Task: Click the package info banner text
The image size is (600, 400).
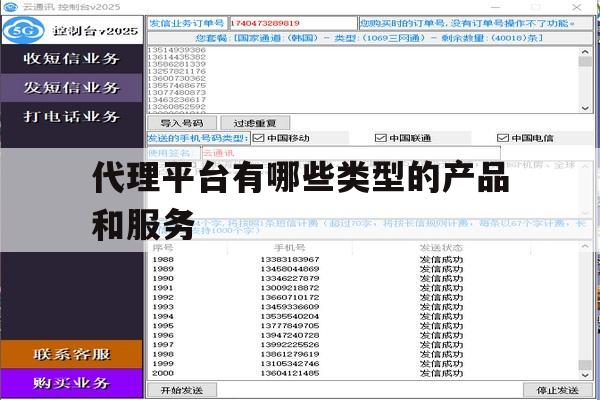Action: click(x=369, y=38)
